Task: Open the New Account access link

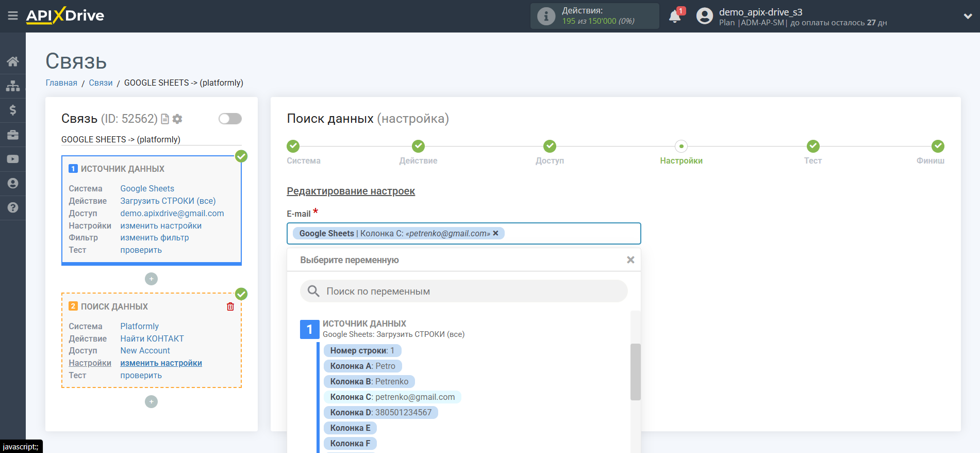Action: pos(145,350)
